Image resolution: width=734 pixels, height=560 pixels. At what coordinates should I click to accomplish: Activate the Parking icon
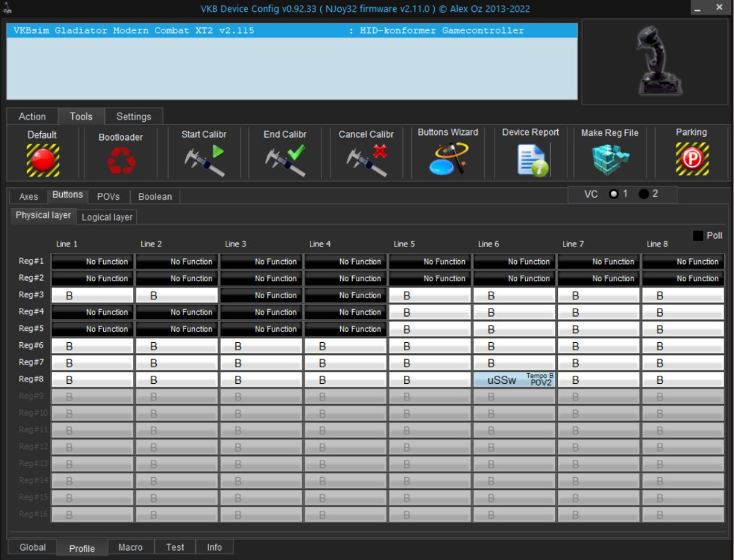tap(692, 159)
